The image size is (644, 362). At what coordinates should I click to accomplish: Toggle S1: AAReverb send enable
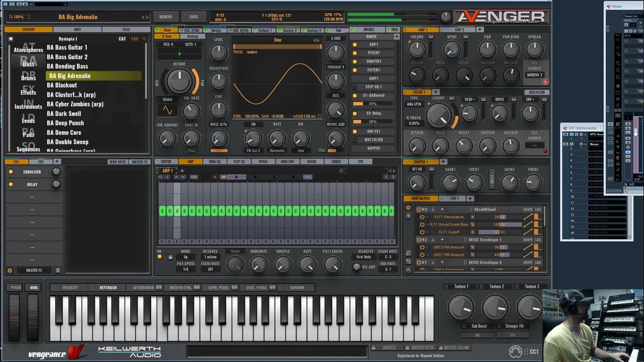(355, 96)
